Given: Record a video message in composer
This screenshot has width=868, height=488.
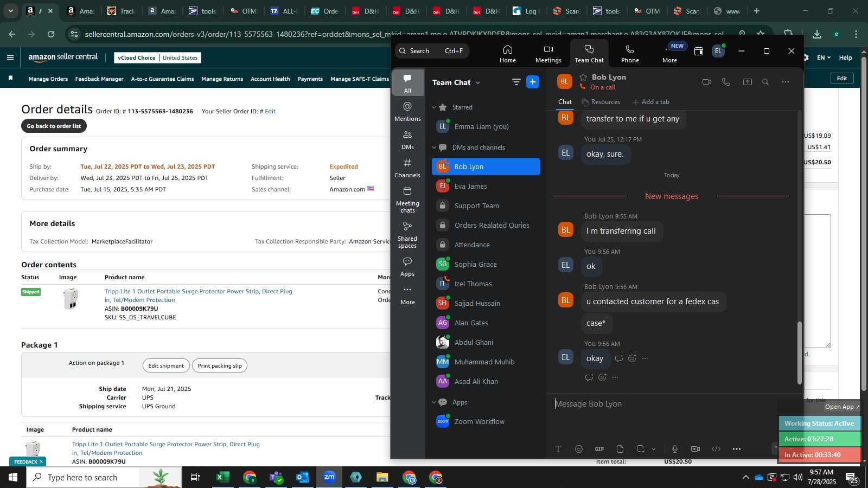Looking at the screenshot, I should coord(695,449).
